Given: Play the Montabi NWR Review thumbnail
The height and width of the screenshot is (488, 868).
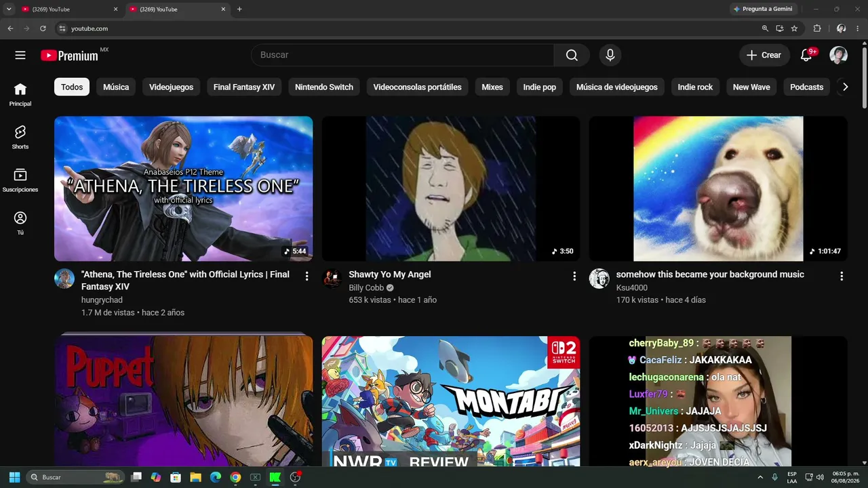Looking at the screenshot, I should point(451,401).
